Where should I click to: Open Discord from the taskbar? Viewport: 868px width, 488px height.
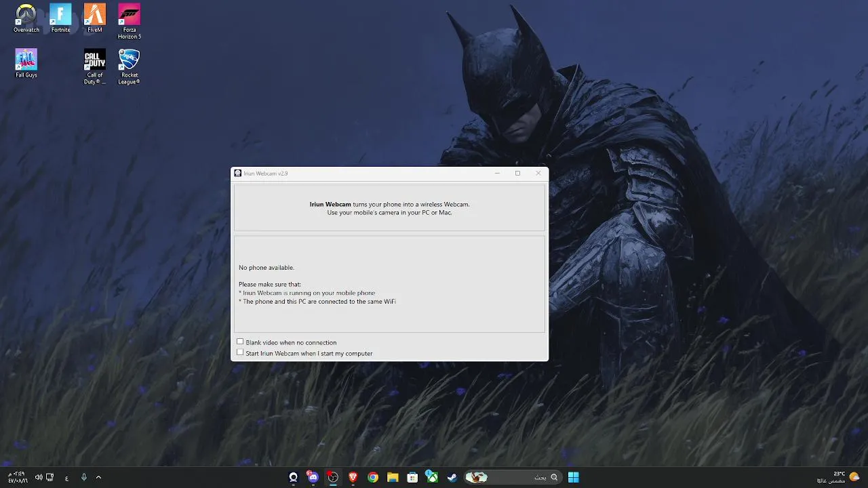(x=313, y=477)
